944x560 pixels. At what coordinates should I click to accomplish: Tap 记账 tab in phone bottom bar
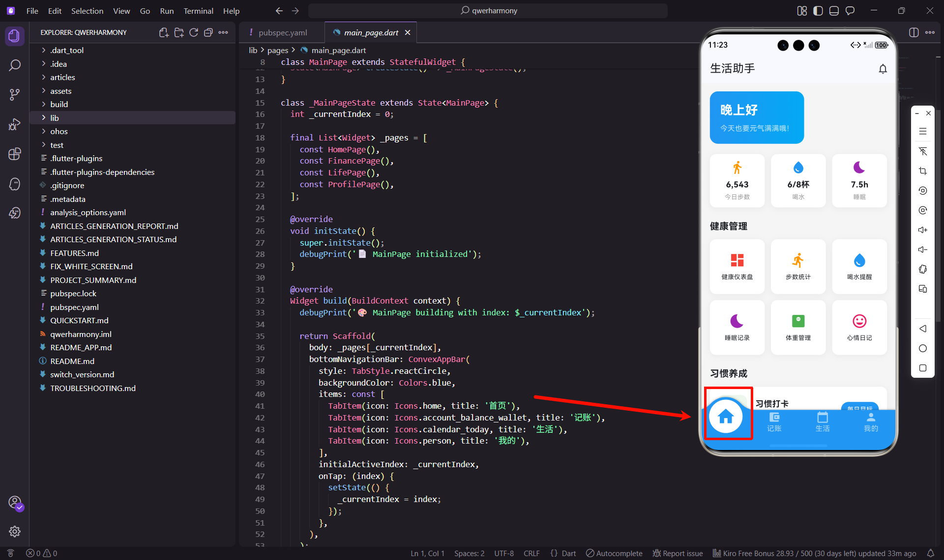click(774, 421)
